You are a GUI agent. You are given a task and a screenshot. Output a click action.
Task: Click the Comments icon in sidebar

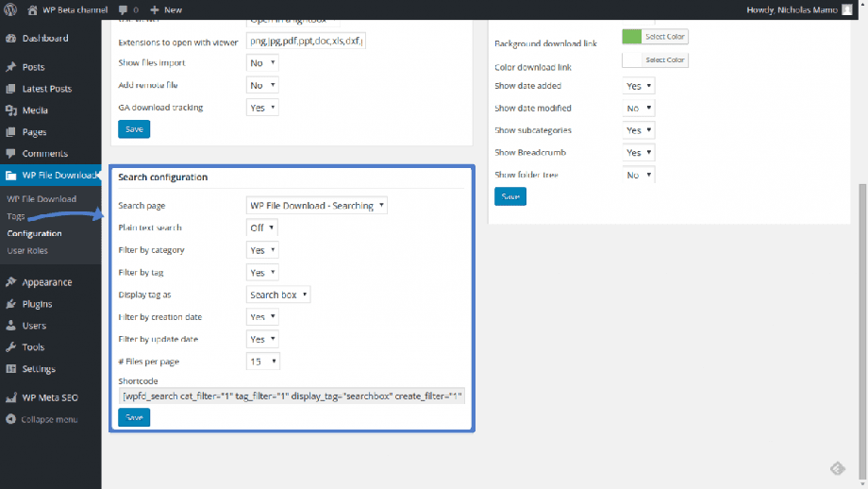[x=10, y=153]
